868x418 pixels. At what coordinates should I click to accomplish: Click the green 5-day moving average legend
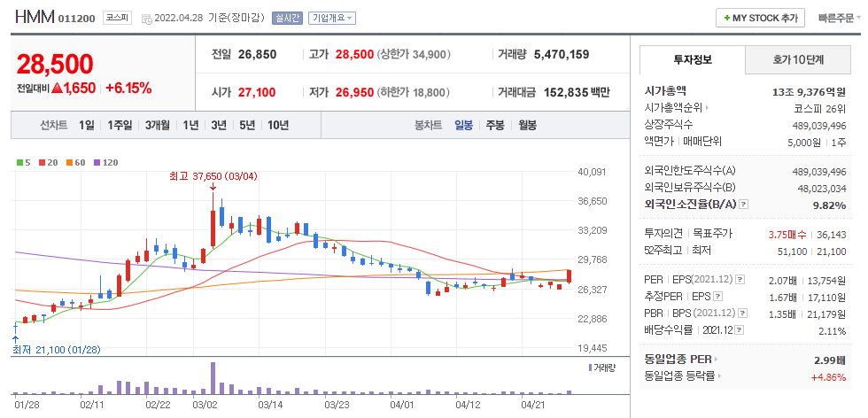(x=24, y=163)
